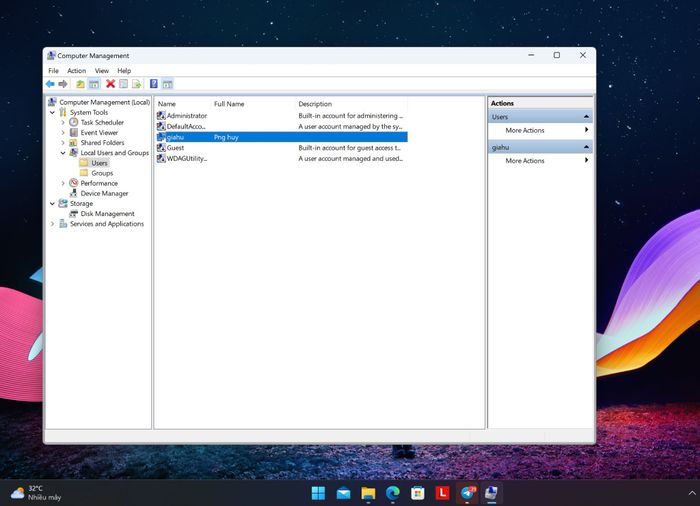Expand the Services and Applications node
The height and width of the screenshot is (506, 700).
53,224
